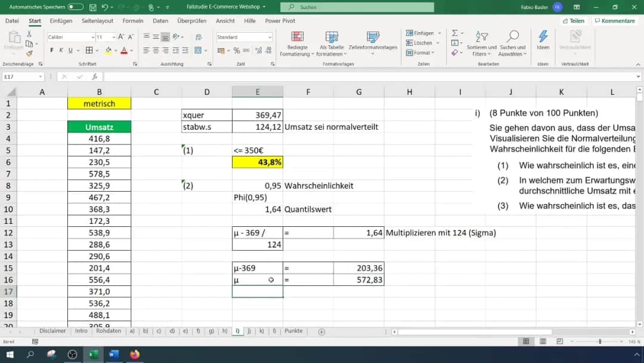The width and height of the screenshot is (644, 363).
Task: Select the Format Painter tool
Action: (29, 53)
